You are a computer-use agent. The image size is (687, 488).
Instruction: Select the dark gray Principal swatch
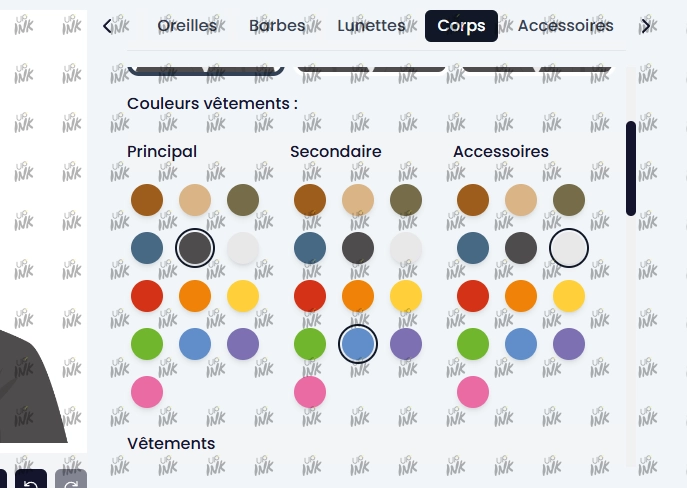195,248
